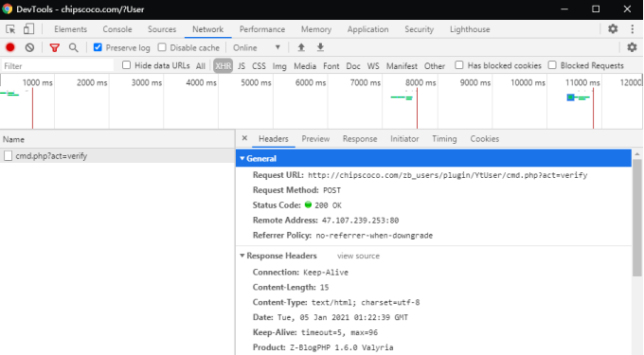The image size is (644, 355).
Task: Click the Name column header
Action: 117,139
